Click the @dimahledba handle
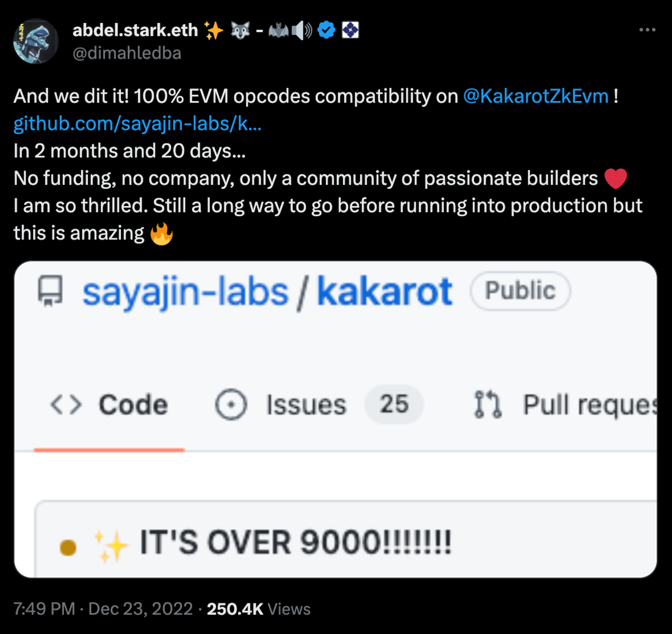Image resolution: width=672 pixels, height=634 pixels. point(127,53)
